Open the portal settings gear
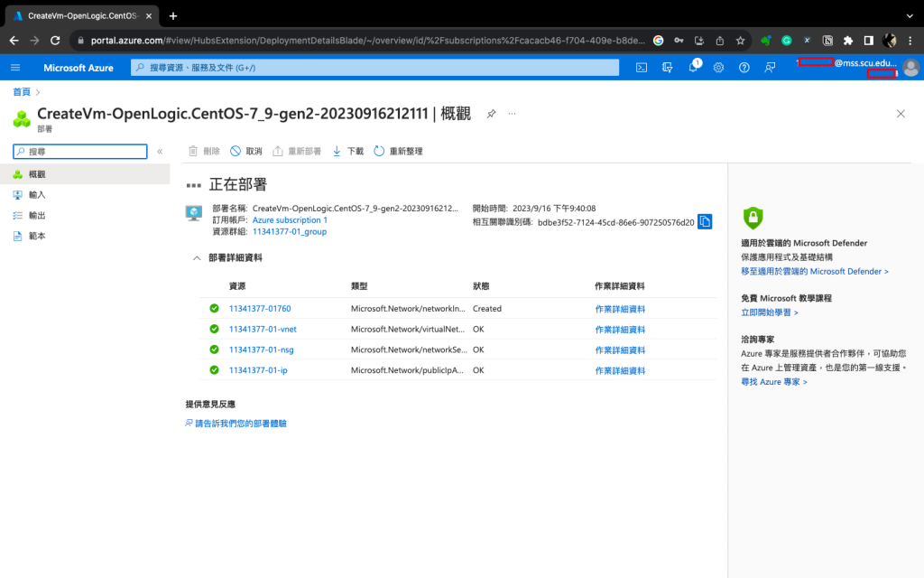Image resolution: width=924 pixels, height=578 pixels. pos(718,68)
